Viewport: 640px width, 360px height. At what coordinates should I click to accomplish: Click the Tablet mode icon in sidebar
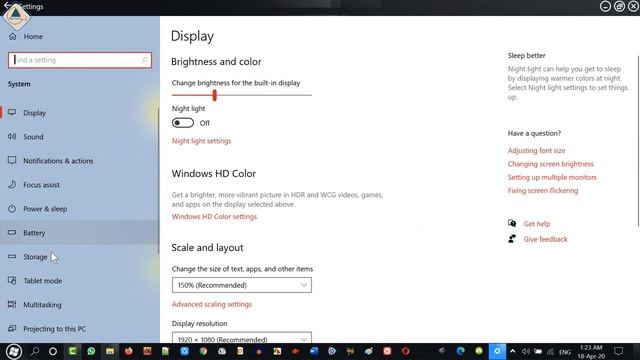pyautogui.click(x=12, y=280)
